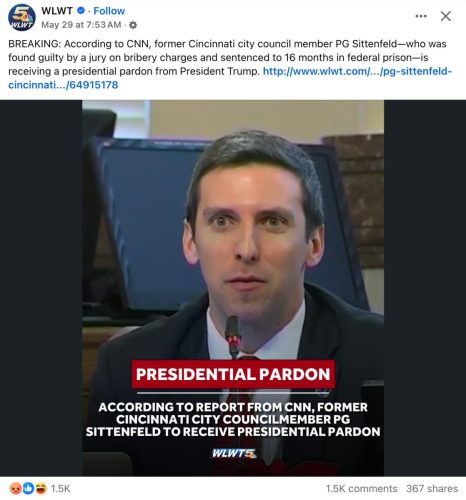This screenshot has width=466, height=500.
Task: Click the BREAKING post text body
Action: click(230, 64)
